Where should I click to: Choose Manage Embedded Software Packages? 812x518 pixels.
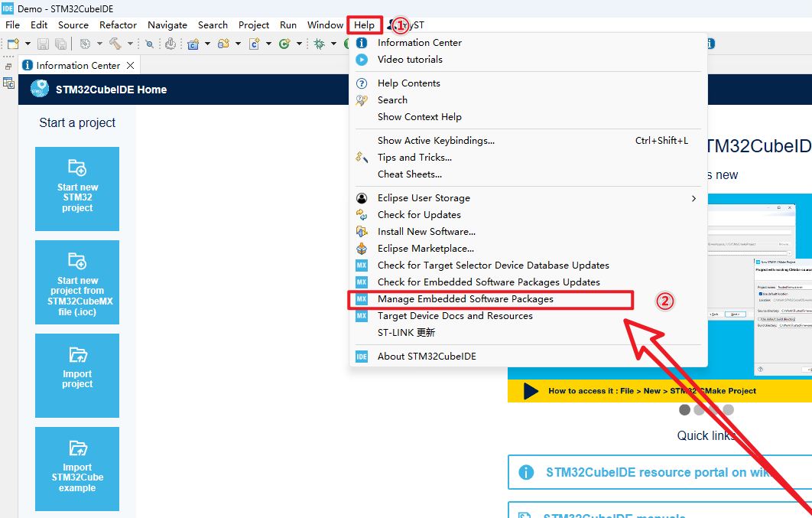pos(528,299)
